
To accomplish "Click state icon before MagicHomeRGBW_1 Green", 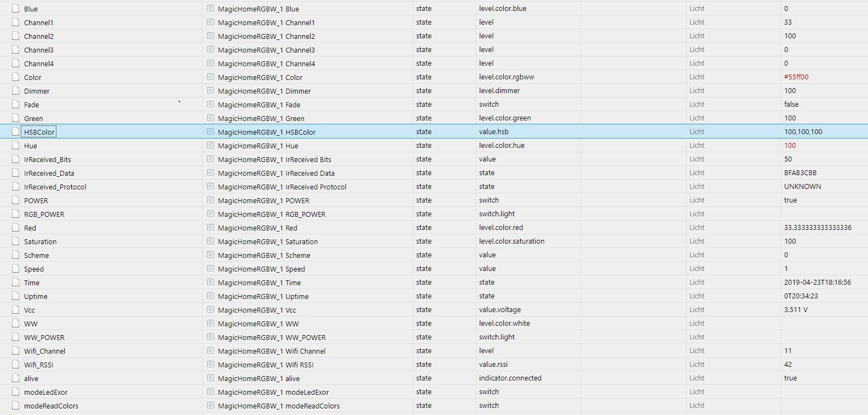I will pos(210,118).
